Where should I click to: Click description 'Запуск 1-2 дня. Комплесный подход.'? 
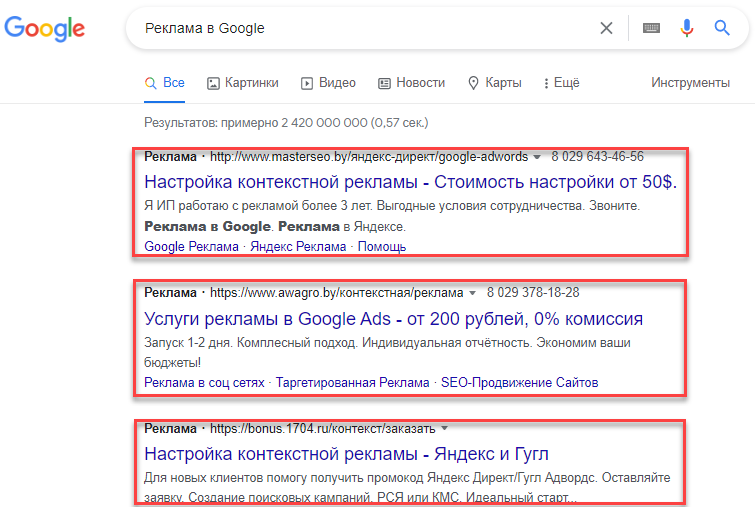pyautogui.click(x=250, y=343)
